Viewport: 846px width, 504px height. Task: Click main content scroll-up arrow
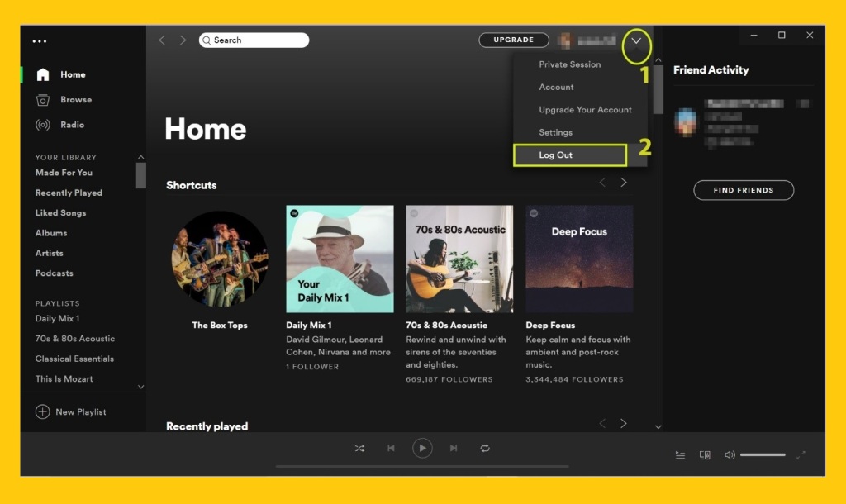click(658, 59)
